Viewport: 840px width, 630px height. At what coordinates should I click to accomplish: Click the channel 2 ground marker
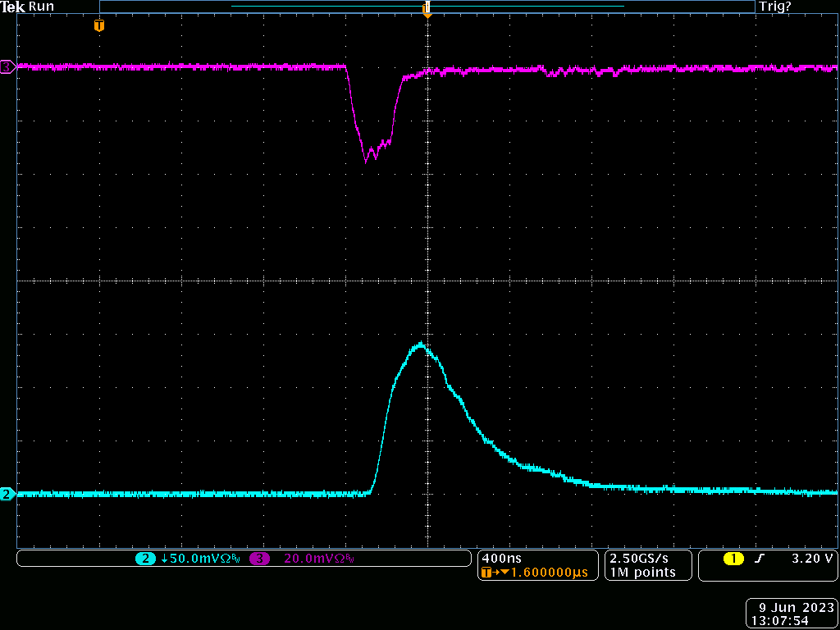click(x=8, y=495)
